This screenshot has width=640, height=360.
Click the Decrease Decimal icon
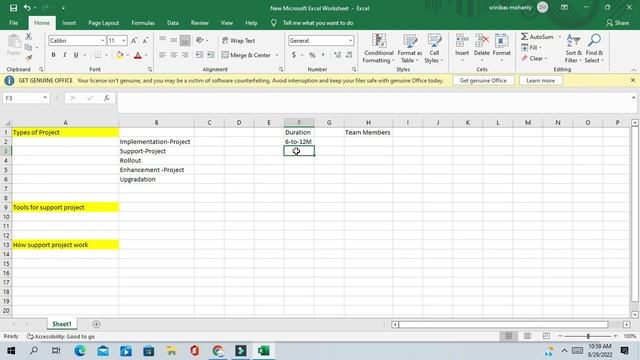pyautogui.click(x=349, y=55)
